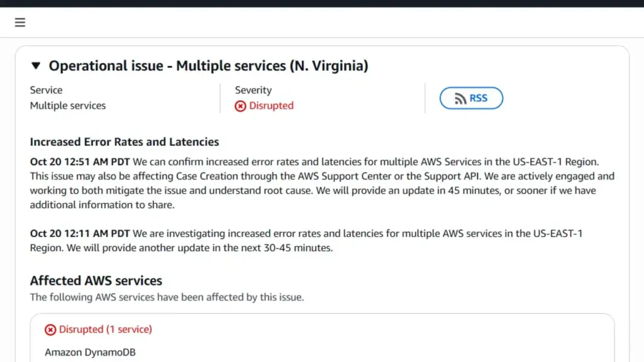Click the red Disrupted severity icon
This screenshot has height=362, width=644.
[240, 106]
